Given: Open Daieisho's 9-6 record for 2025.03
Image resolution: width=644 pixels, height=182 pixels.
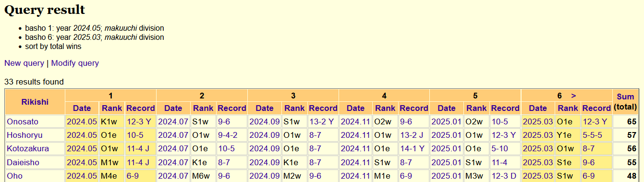Looking at the screenshot, I should click(x=589, y=162).
